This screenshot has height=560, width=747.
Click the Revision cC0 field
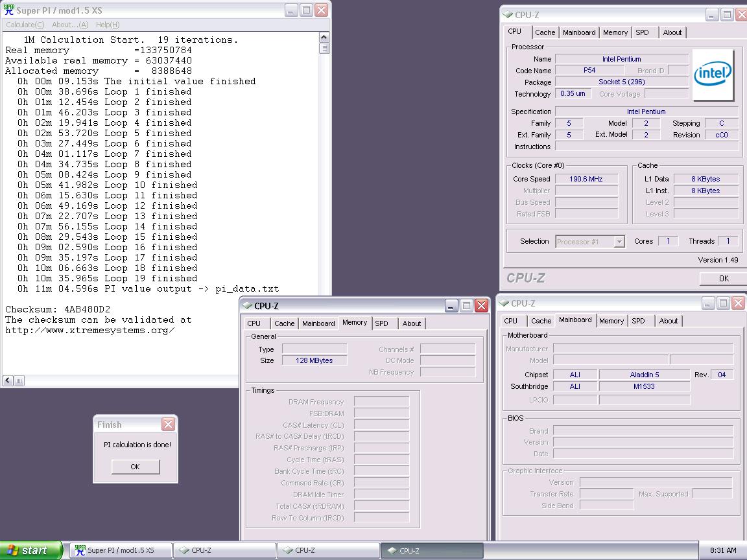tap(721, 135)
